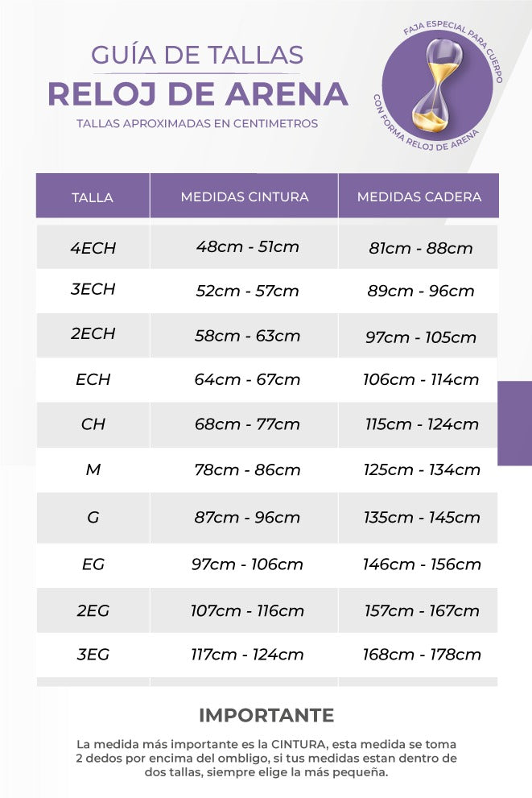Click waist measurement 68cm - 77cm
The image size is (532, 798).
pos(247,424)
